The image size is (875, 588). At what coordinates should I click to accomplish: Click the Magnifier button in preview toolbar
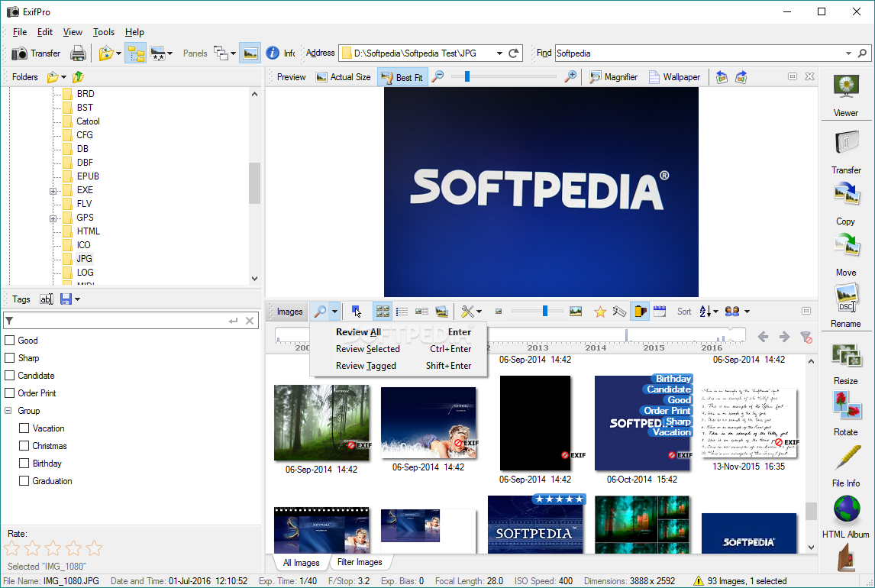tap(613, 77)
